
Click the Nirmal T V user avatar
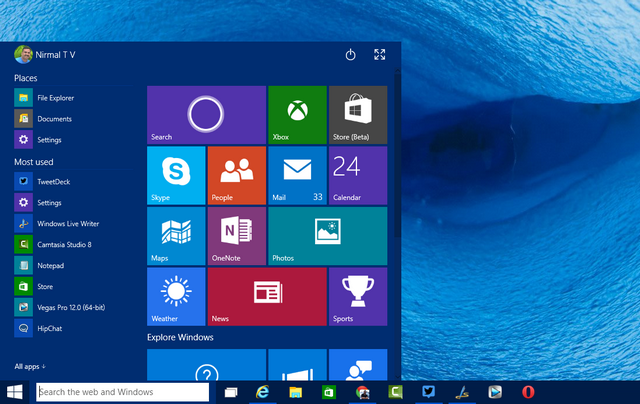(23, 54)
